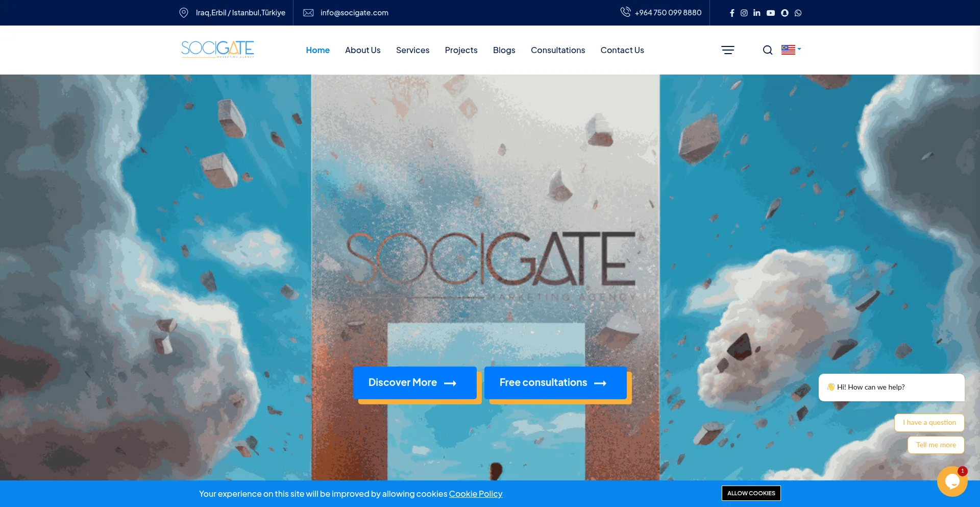Open the Blogs page
This screenshot has height=507, width=980.
click(x=504, y=50)
